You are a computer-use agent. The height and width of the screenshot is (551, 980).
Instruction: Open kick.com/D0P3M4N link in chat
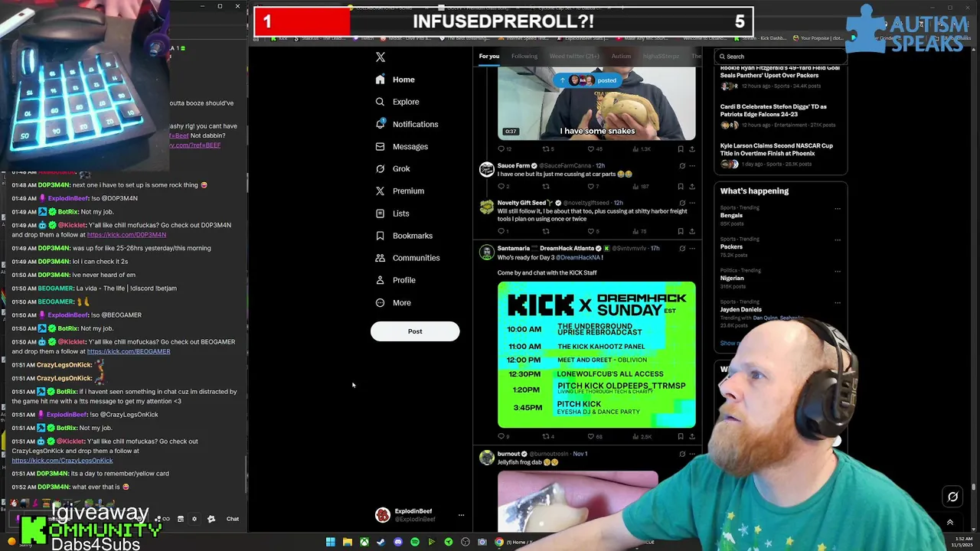pos(126,235)
